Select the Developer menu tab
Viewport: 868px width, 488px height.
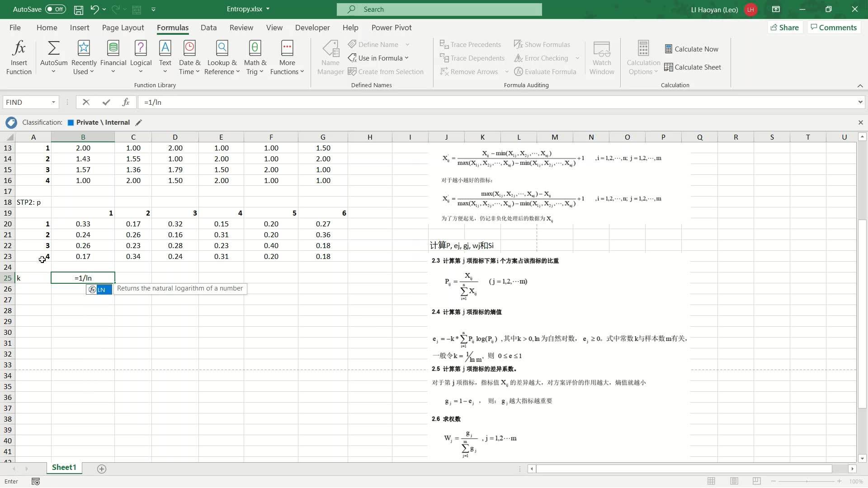click(313, 28)
